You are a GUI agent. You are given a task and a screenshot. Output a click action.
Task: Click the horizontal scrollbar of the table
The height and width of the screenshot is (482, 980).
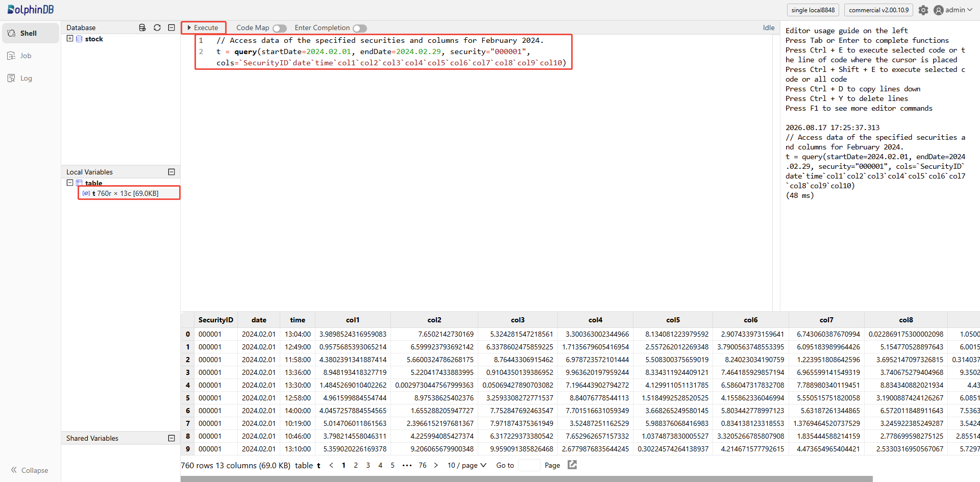click(x=527, y=479)
